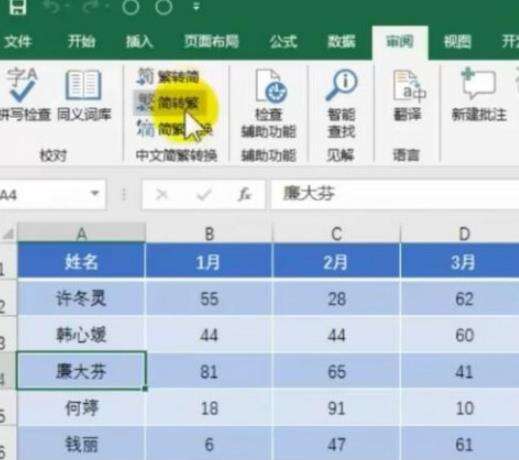Open Customize Quick Access Toolbar dropdown
519x460 pixels.
coord(196,7)
